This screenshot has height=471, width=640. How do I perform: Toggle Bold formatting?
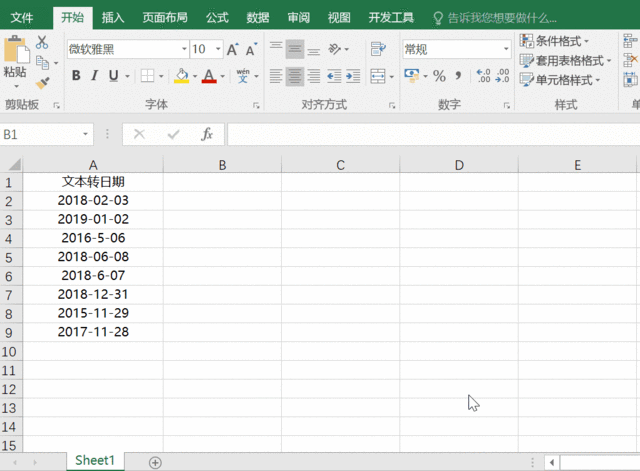click(x=76, y=76)
